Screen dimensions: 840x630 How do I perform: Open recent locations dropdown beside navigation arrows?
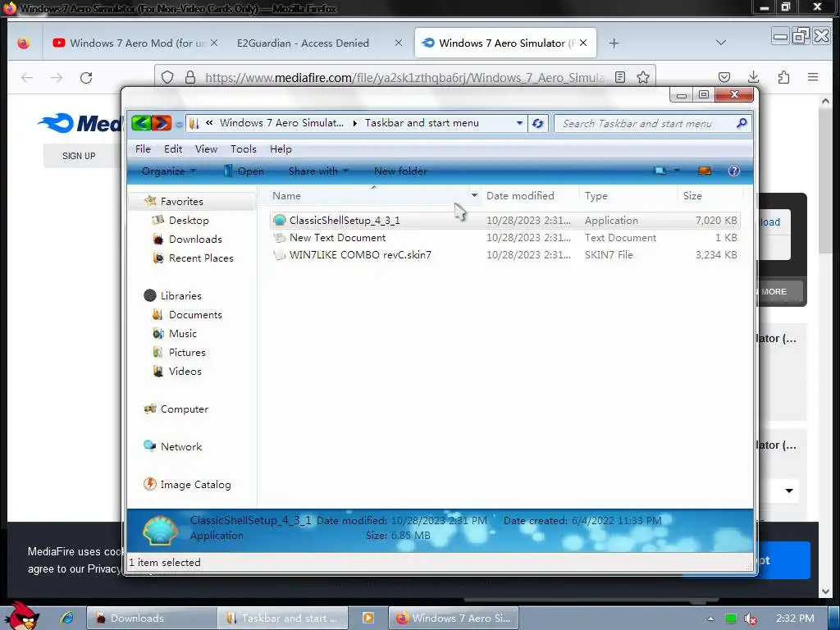pyautogui.click(x=178, y=125)
